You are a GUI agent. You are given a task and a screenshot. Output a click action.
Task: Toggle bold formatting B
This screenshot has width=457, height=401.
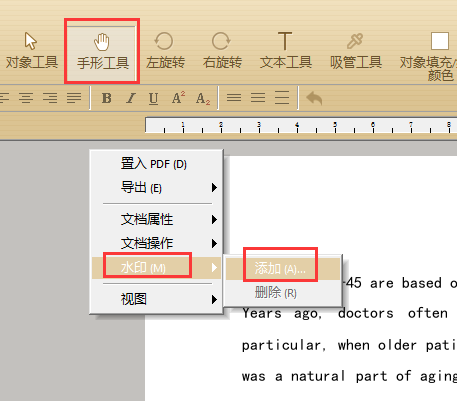pos(107,98)
